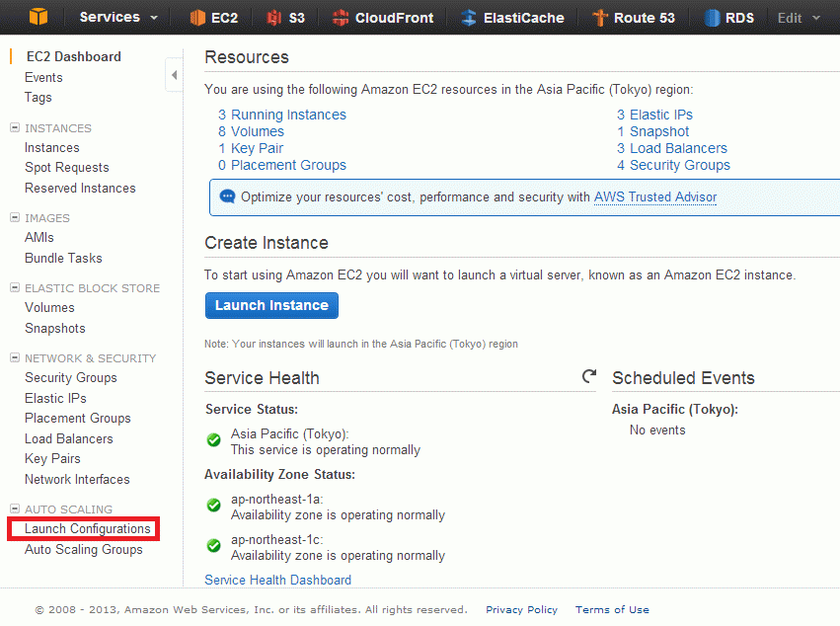Viewport: 840px width, 626px height.
Task: Open the Services dropdown menu
Action: pos(118,17)
